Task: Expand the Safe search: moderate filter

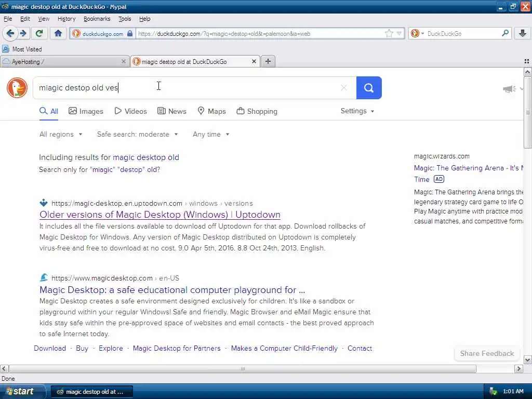Action: [x=137, y=135]
